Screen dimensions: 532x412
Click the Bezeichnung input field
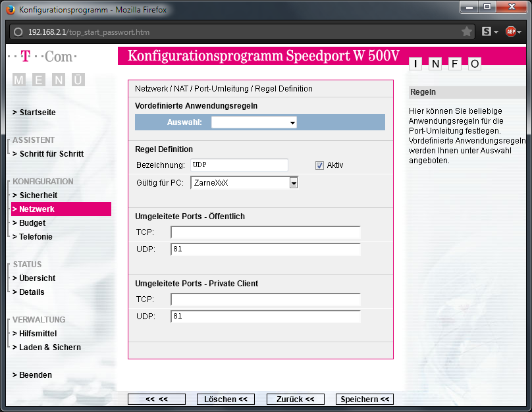239,165
